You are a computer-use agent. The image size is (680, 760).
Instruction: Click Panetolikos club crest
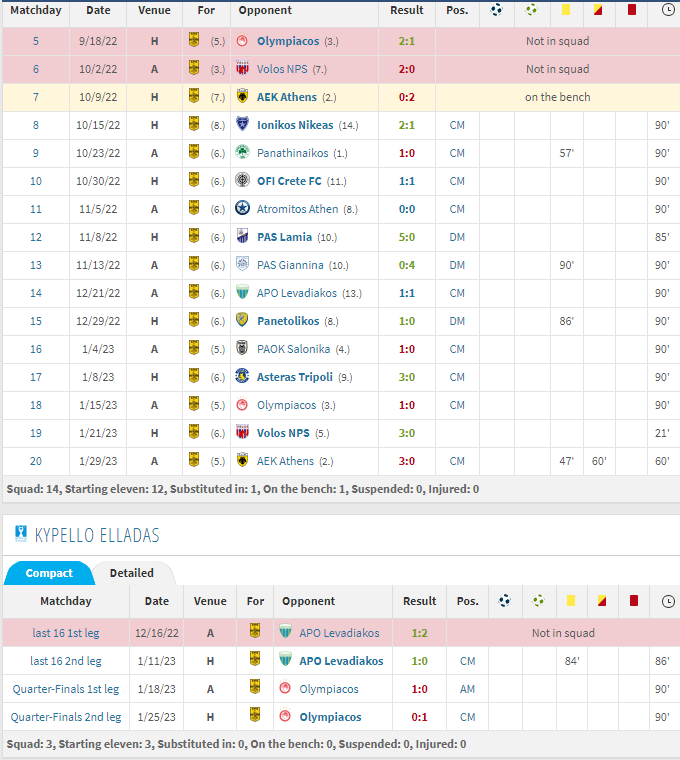point(242,320)
